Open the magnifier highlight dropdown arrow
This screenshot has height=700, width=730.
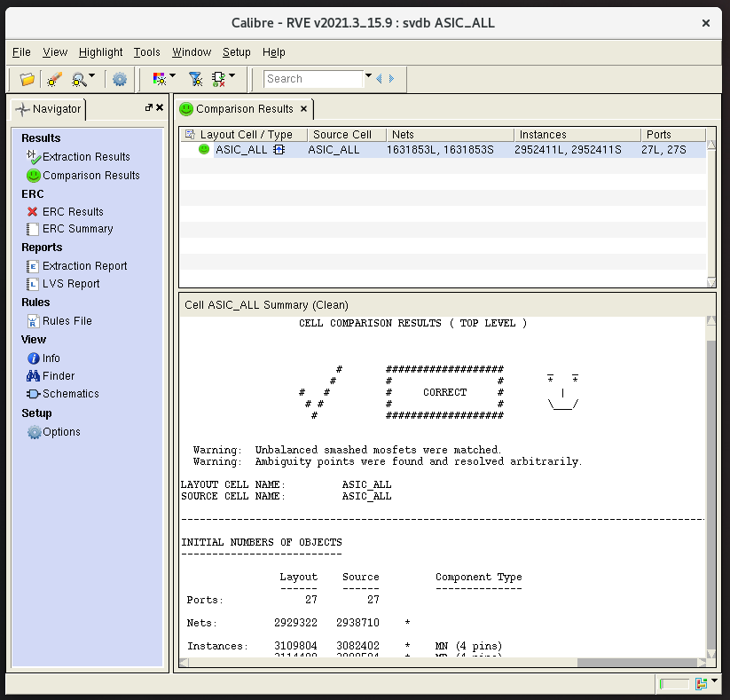91,75
